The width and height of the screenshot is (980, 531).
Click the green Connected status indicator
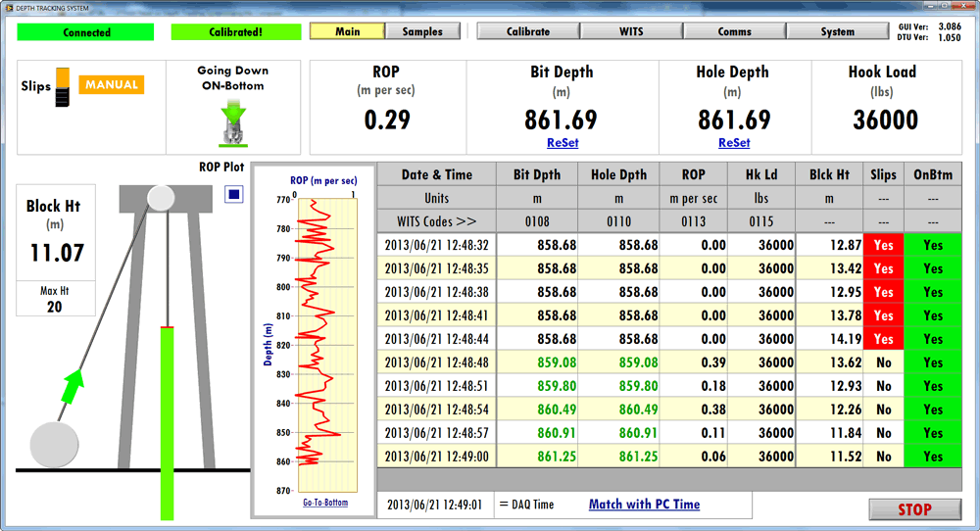pyautogui.click(x=85, y=32)
